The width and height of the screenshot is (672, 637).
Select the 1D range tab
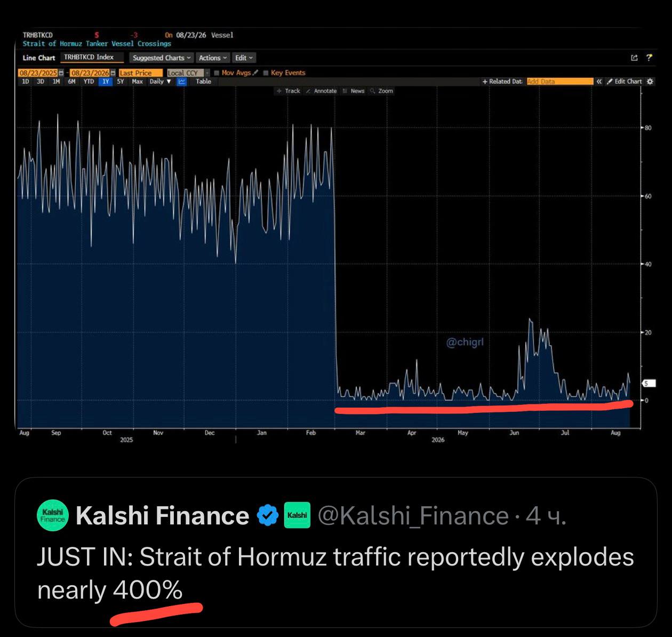tap(25, 82)
